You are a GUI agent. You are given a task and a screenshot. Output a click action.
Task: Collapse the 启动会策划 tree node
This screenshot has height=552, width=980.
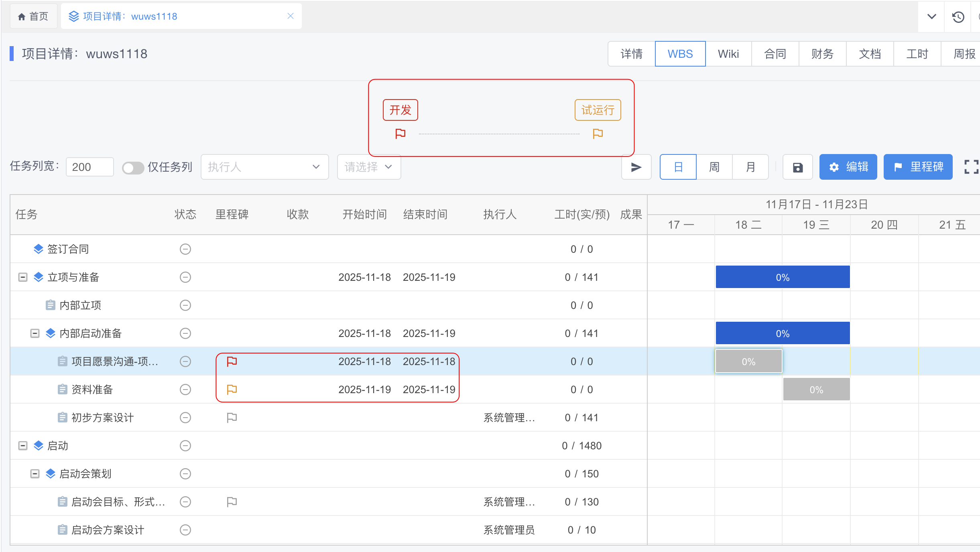point(35,474)
